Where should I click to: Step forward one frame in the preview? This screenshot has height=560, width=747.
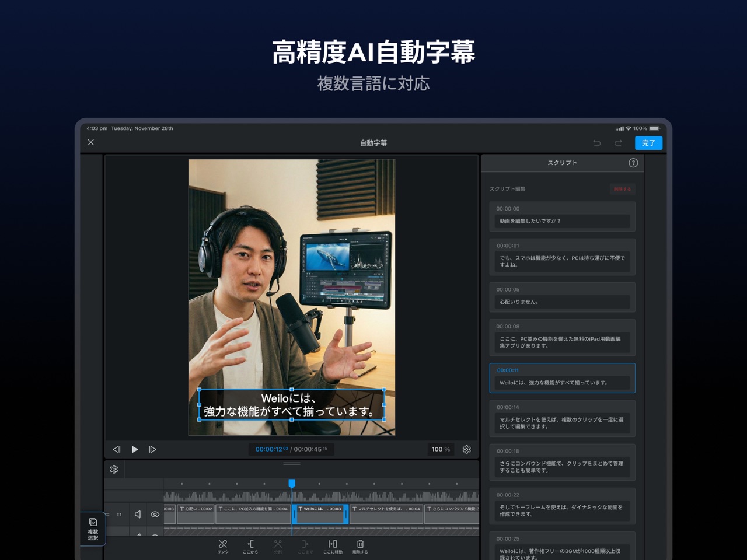[152, 449]
